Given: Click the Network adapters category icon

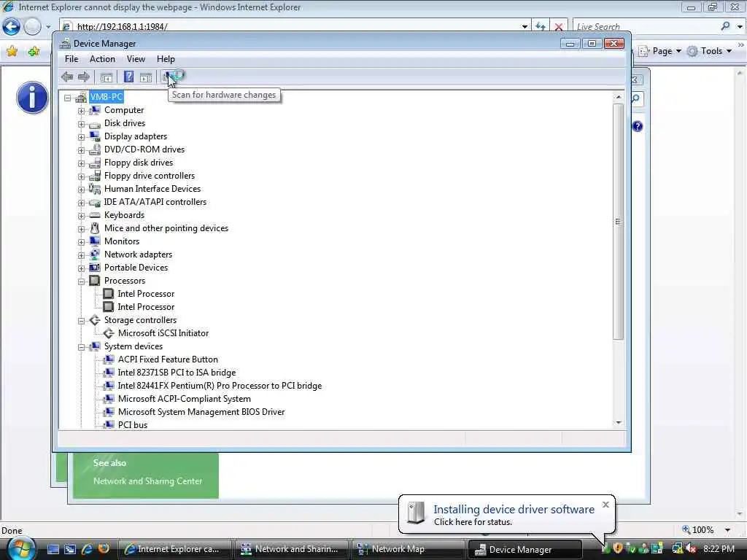Looking at the screenshot, I should 95,254.
